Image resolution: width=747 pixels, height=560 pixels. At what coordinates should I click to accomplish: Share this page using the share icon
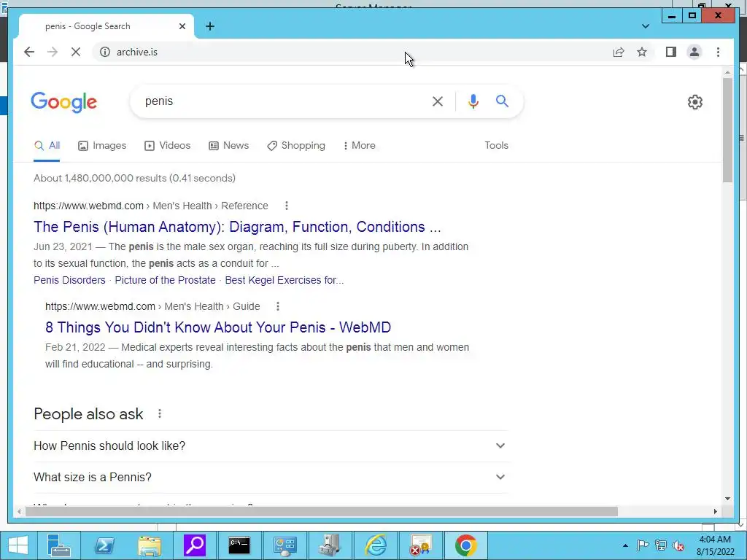tap(619, 52)
